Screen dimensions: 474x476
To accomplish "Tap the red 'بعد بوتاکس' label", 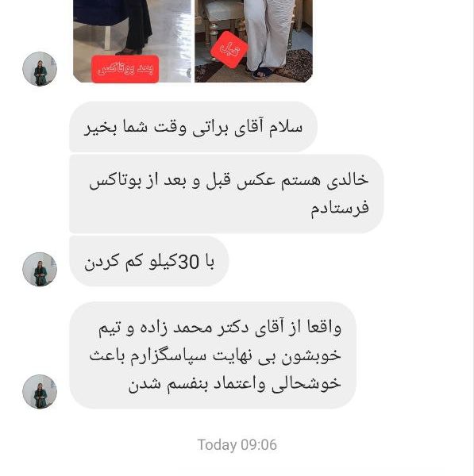I will coord(125,69).
